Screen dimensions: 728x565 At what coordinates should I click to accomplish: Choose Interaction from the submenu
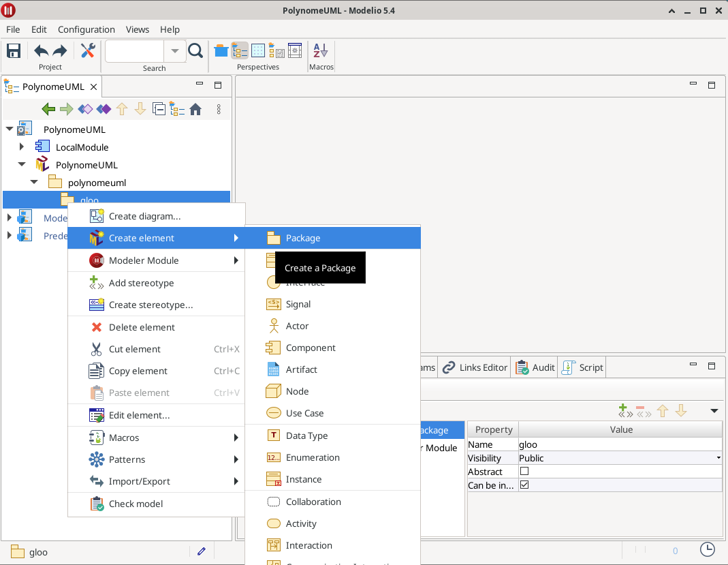coord(332,545)
